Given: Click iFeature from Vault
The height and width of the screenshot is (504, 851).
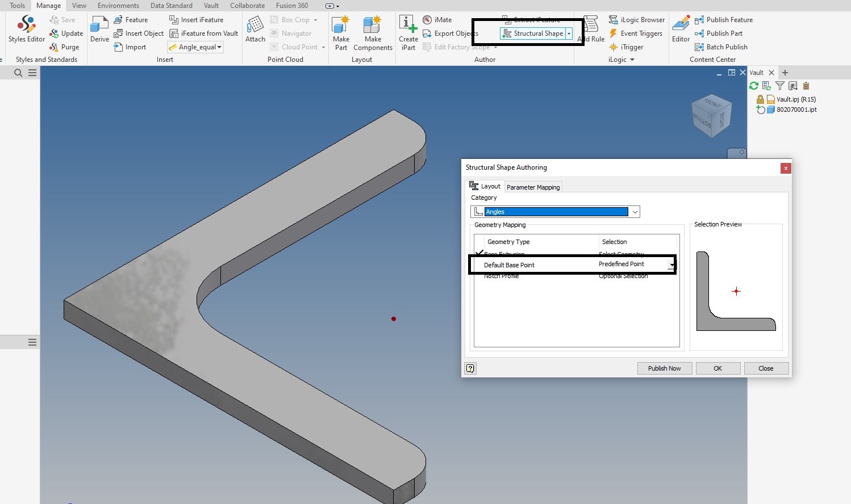Looking at the screenshot, I should click(x=204, y=33).
